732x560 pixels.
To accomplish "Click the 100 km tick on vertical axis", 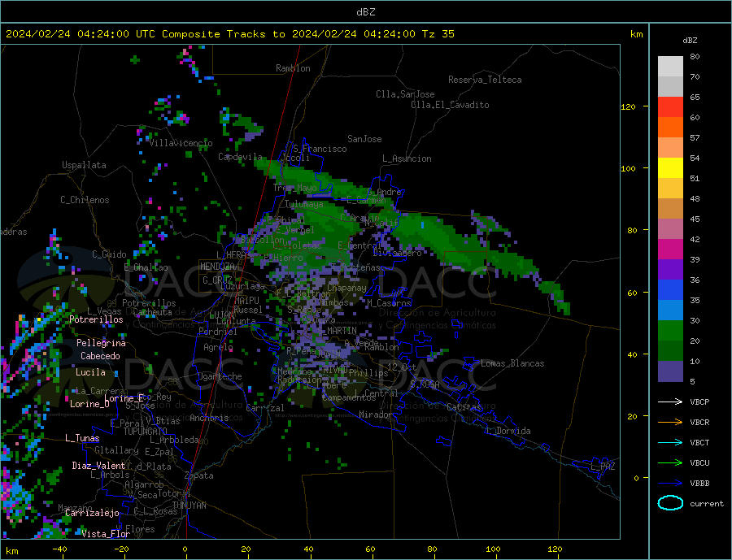I will 629,168.
